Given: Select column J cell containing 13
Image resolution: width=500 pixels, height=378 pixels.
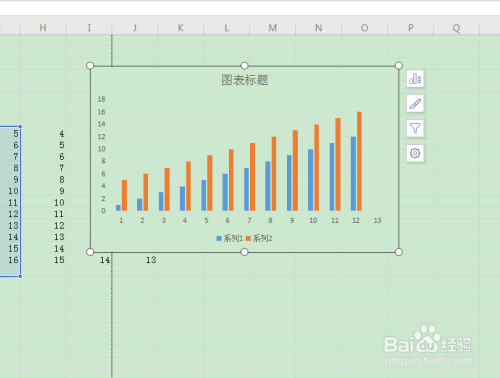Looking at the screenshot, I should 135,260.
